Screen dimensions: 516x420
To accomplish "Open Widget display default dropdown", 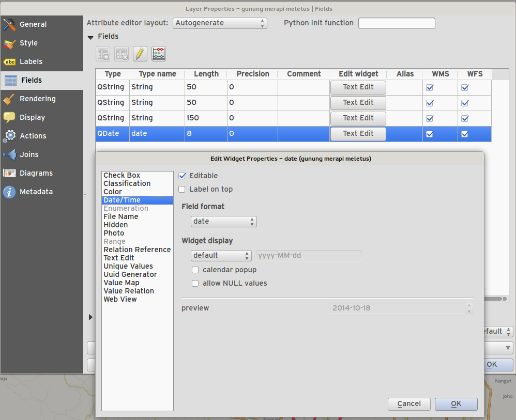I will (221, 255).
